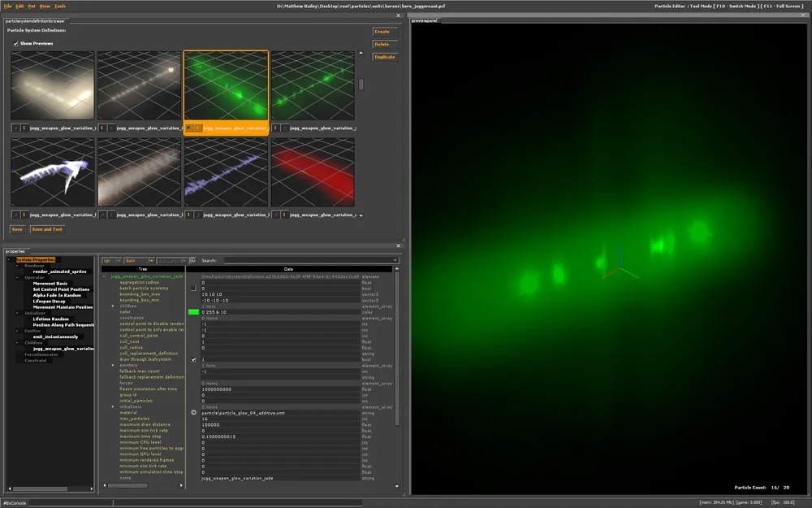This screenshot has width=812, height=508.
Task: Close the properties panel with its X icon
Action: (398, 245)
